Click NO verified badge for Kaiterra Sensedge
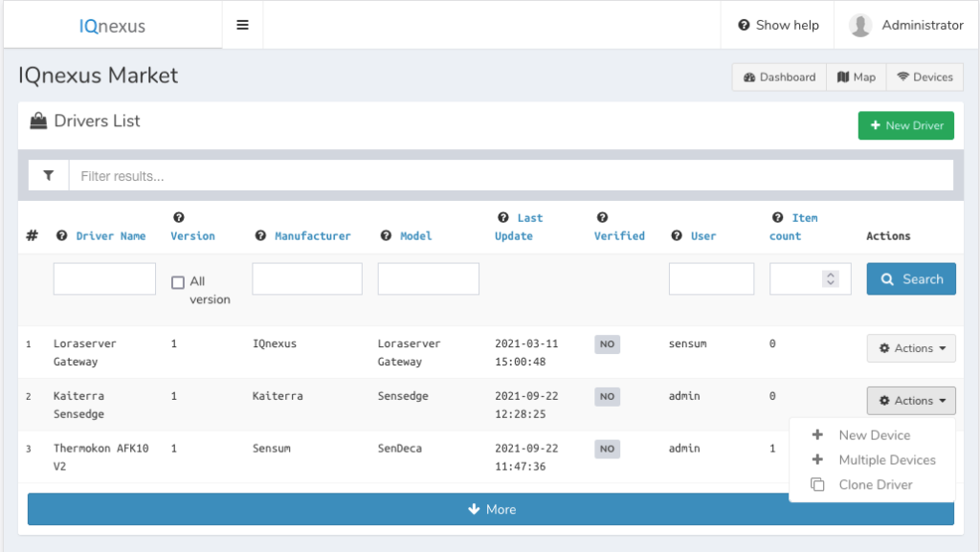The height and width of the screenshot is (552, 980). click(x=607, y=396)
